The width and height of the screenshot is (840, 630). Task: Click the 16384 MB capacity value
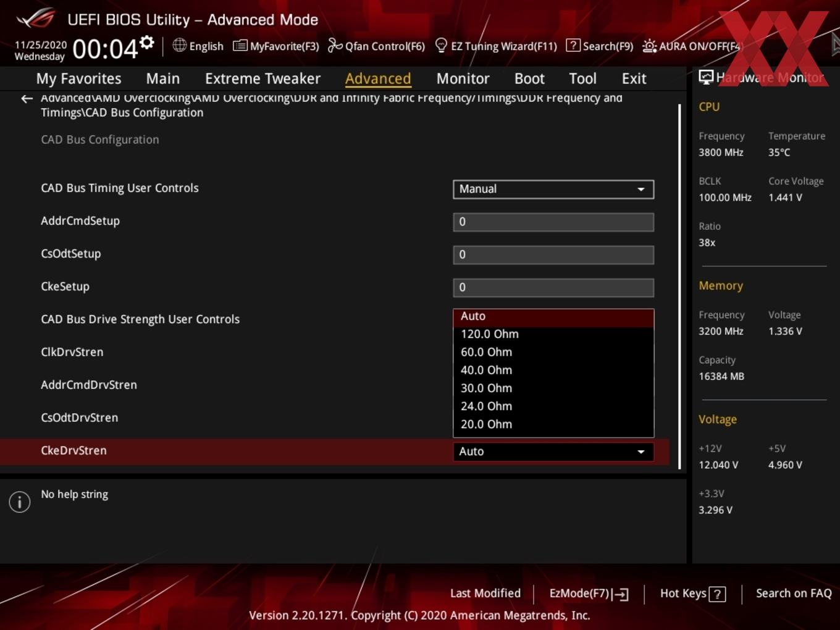point(721,376)
